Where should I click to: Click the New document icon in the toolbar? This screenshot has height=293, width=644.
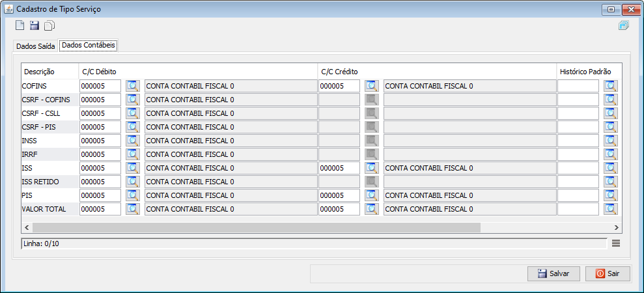point(20,25)
